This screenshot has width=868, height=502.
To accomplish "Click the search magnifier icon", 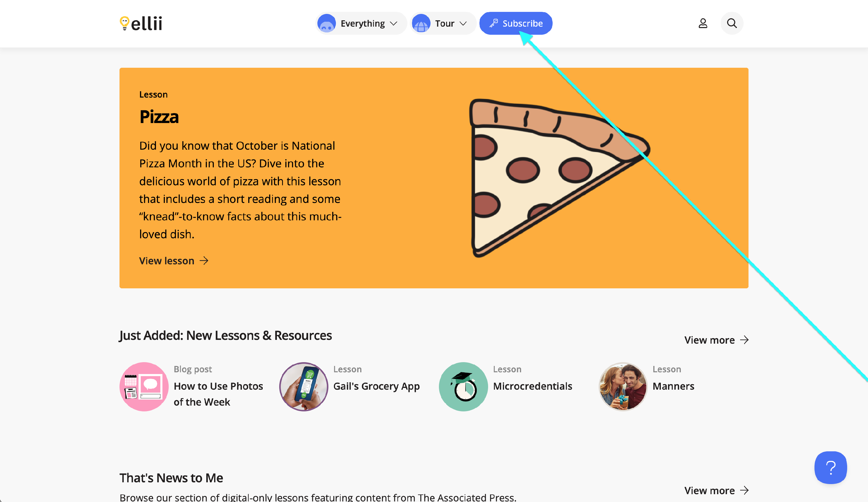I will pos(732,23).
